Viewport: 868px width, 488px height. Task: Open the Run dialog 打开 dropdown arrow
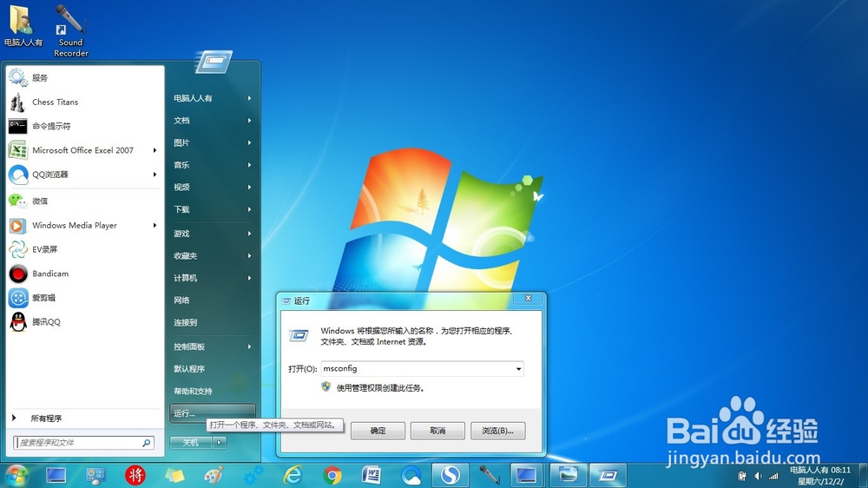point(519,369)
